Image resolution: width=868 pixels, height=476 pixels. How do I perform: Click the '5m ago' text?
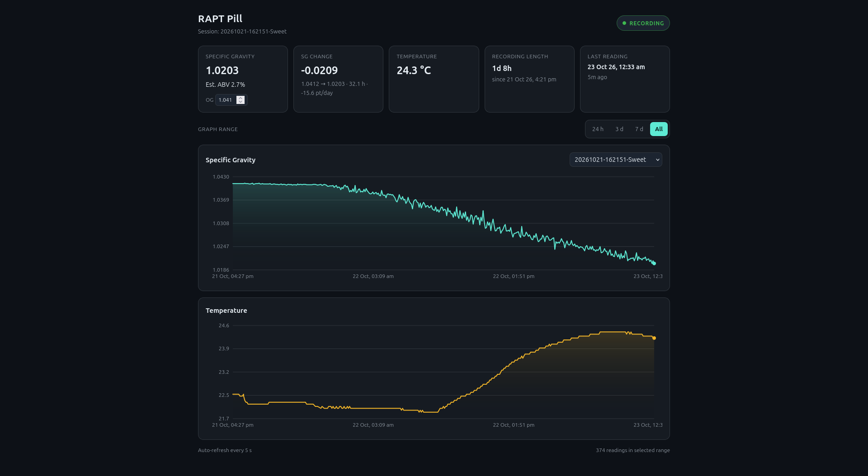(597, 77)
